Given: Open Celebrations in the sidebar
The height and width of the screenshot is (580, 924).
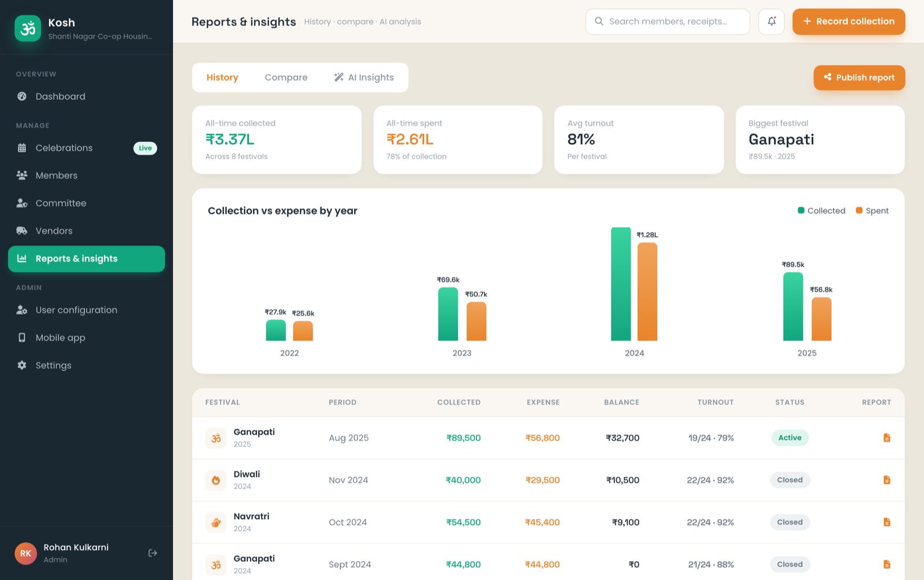Looking at the screenshot, I should pyautogui.click(x=87, y=148).
